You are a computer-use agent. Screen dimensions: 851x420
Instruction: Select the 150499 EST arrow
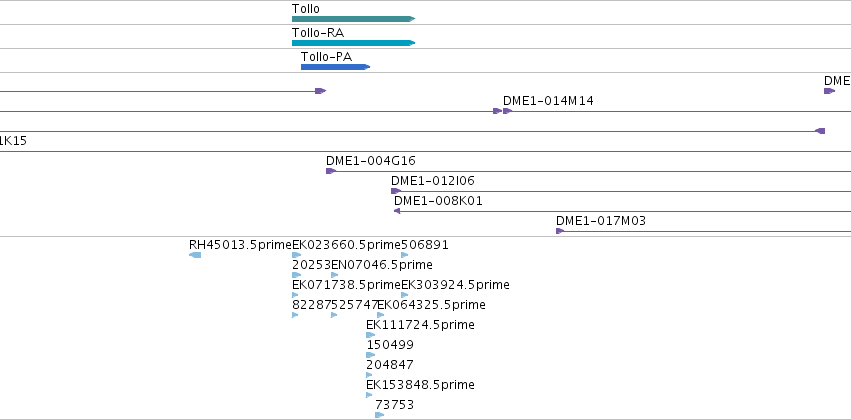pyautogui.click(x=371, y=355)
